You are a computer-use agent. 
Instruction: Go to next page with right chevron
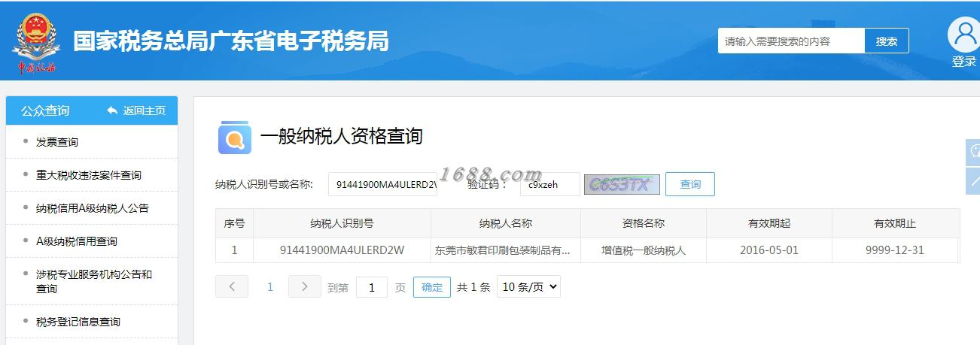click(305, 286)
